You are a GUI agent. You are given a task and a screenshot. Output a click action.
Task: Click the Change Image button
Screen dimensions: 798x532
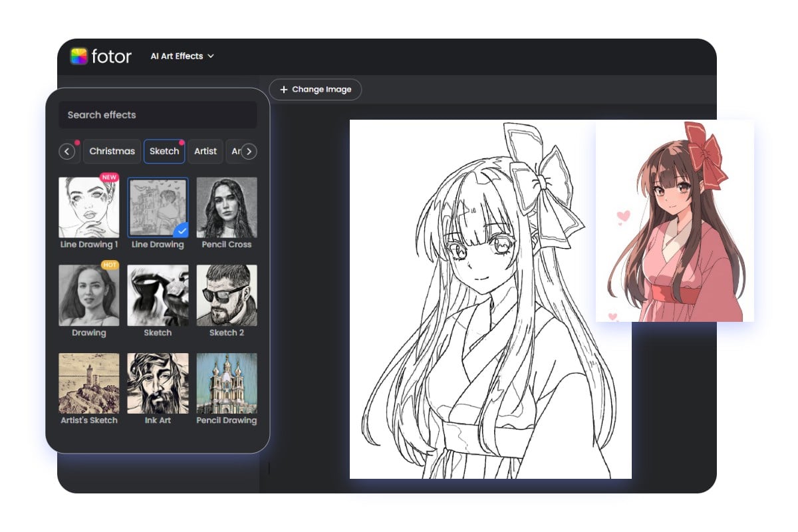click(x=315, y=90)
